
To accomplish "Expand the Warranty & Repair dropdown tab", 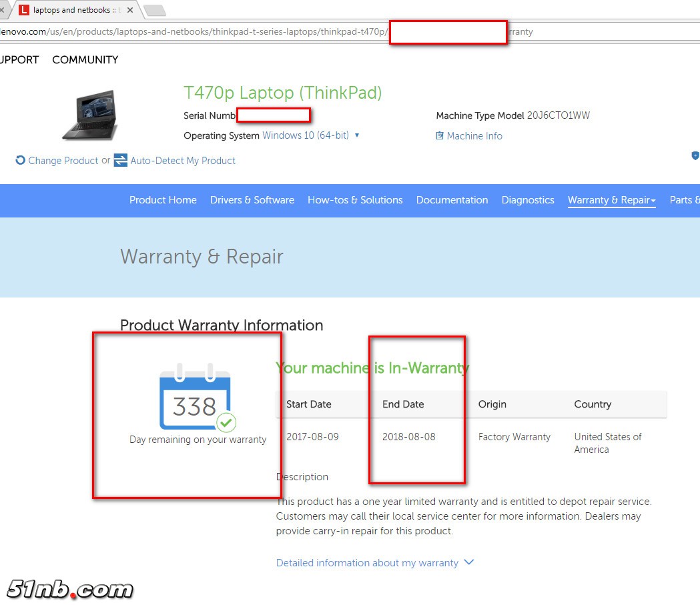I will (x=612, y=200).
